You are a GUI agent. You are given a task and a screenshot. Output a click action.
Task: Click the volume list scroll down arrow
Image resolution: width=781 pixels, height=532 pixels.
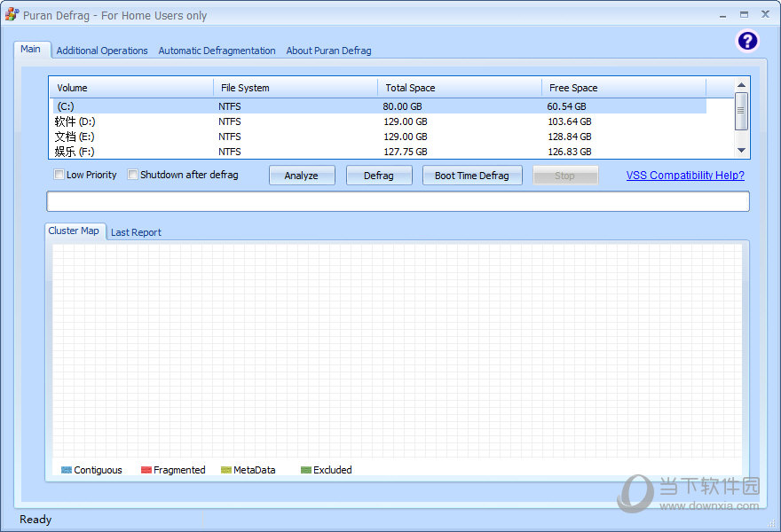[741, 151]
